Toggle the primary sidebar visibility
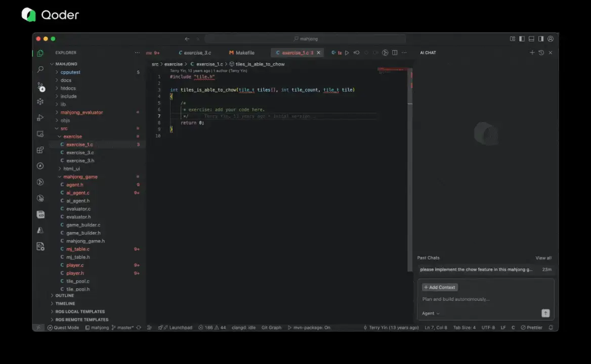The width and height of the screenshot is (591, 364). tap(522, 39)
